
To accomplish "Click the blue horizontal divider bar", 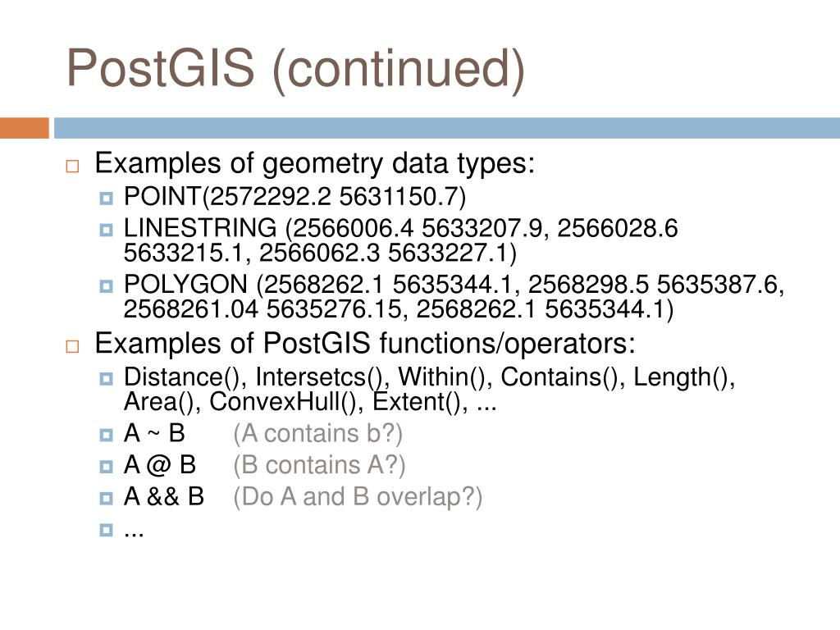I will (447, 128).
